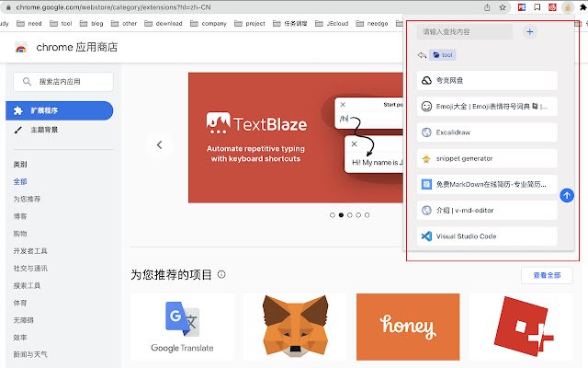Select the second carousel dot
Screen dimensions: 588x368
pos(341,215)
